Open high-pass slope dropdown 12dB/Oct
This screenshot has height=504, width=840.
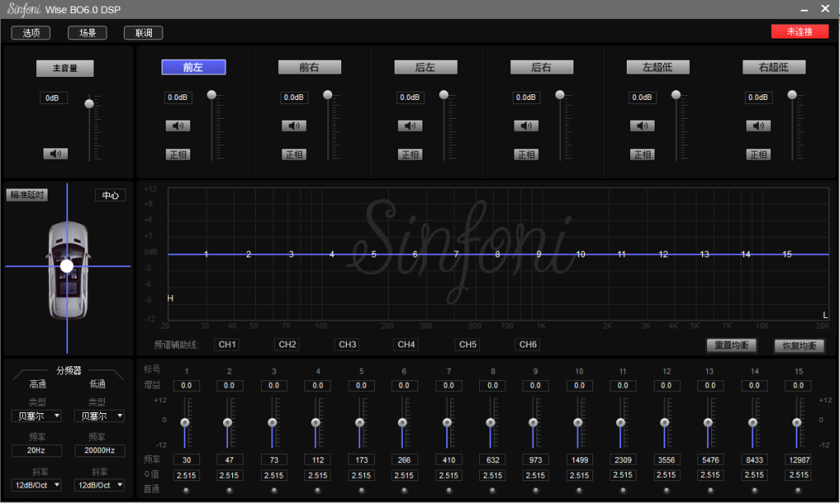[x=36, y=485]
